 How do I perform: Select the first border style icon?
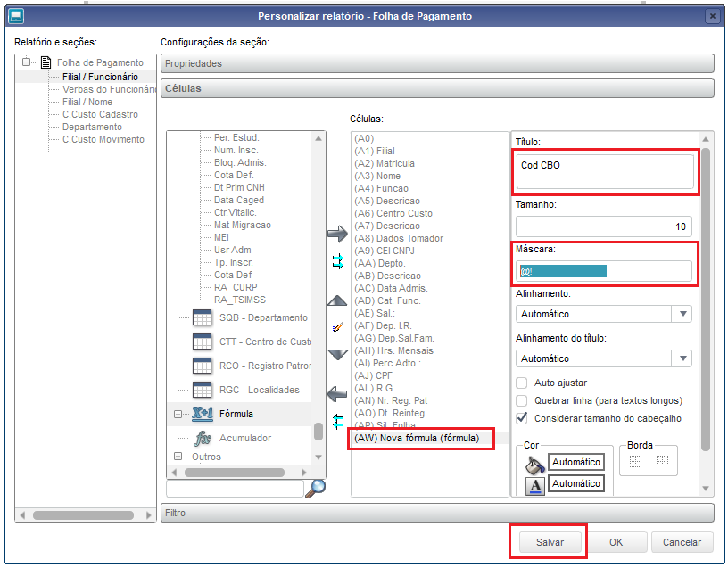pyautogui.click(x=635, y=461)
